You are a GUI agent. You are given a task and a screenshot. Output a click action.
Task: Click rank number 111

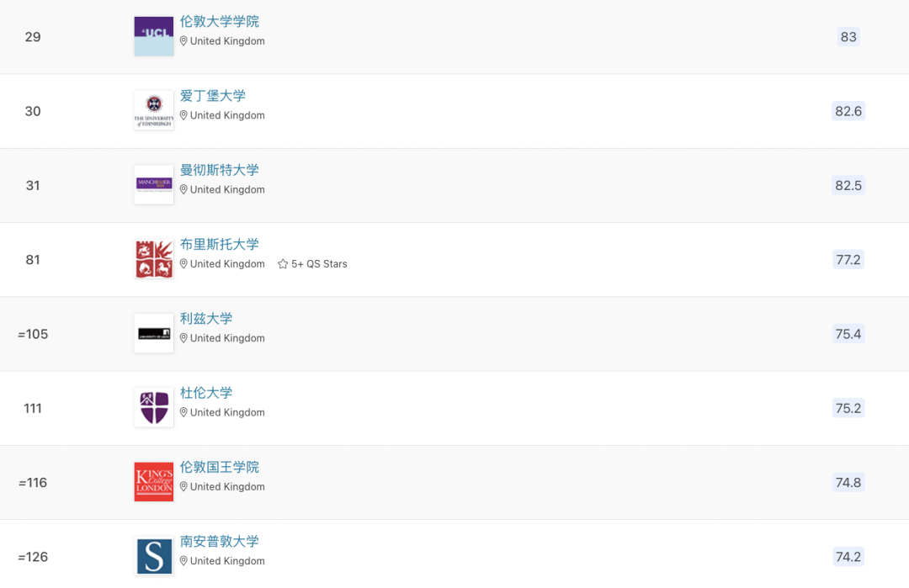tap(33, 409)
